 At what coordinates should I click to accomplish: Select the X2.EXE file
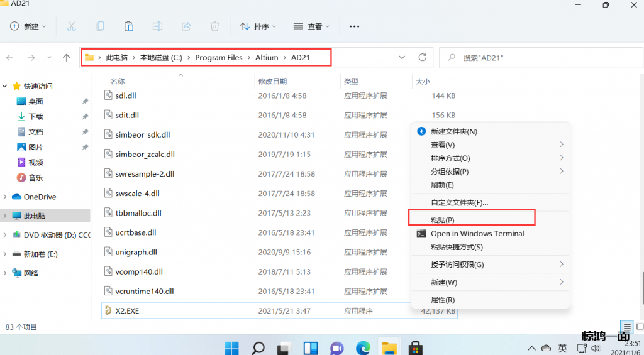[x=127, y=310]
